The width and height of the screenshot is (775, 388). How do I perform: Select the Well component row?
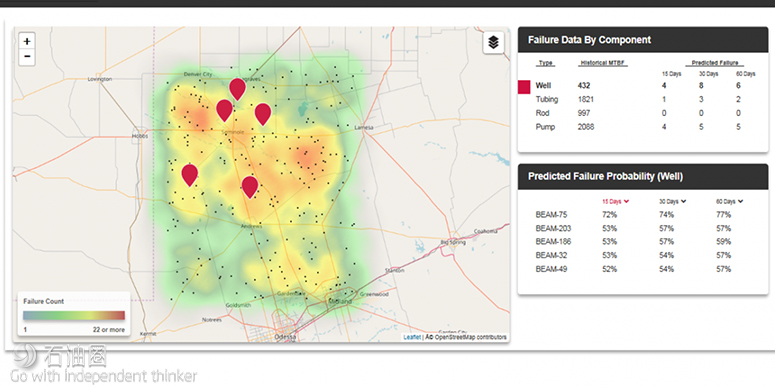click(643, 86)
